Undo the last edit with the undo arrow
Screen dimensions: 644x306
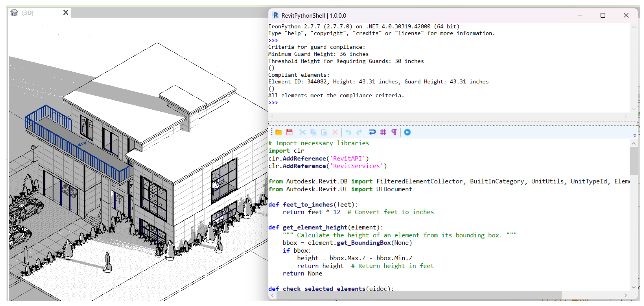348,132
